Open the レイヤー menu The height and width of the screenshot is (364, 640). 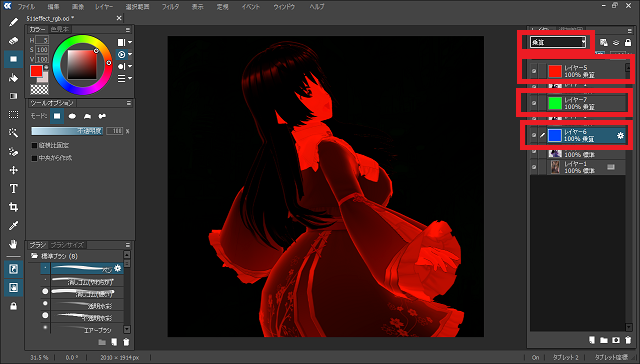(x=104, y=7)
